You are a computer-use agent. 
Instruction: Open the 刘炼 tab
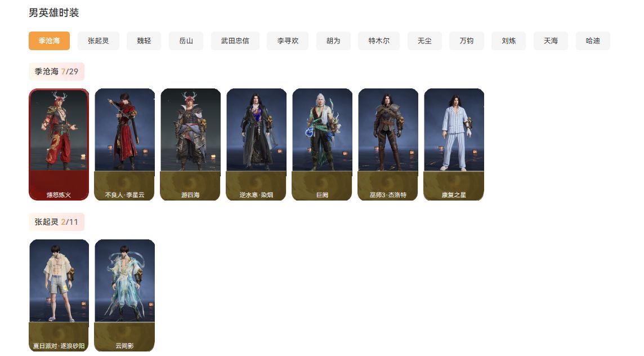click(508, 41)
